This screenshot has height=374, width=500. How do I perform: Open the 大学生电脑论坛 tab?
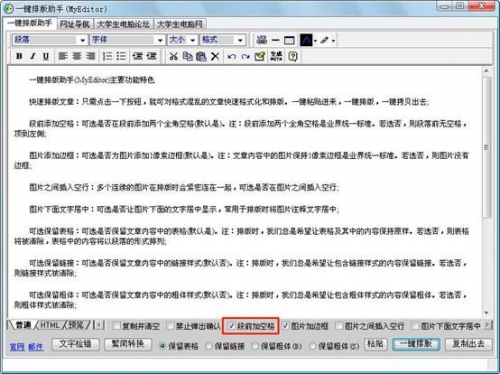123,24
